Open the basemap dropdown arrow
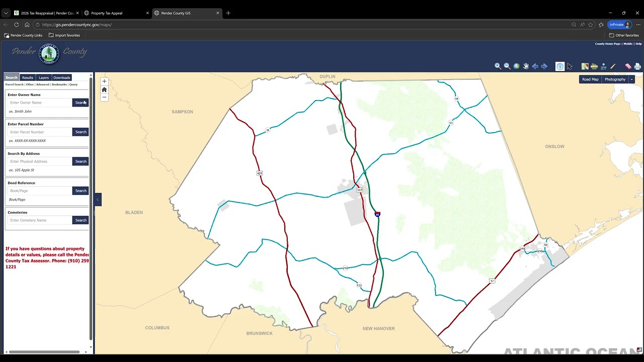The height and width of the screenshot is (362, 644). [x=632, y=79]
